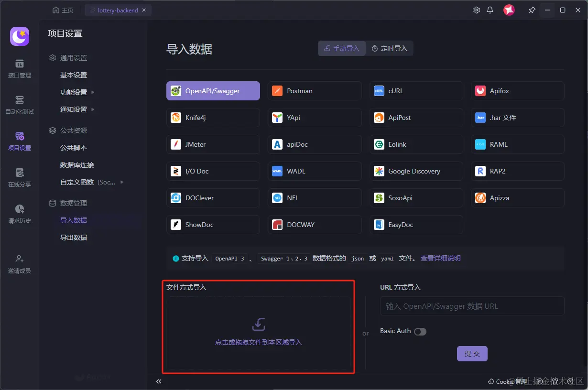This screenshot has width=588, height=390.
Task: Open 接口管理 in the left sidebar
Action: (20, 69)
